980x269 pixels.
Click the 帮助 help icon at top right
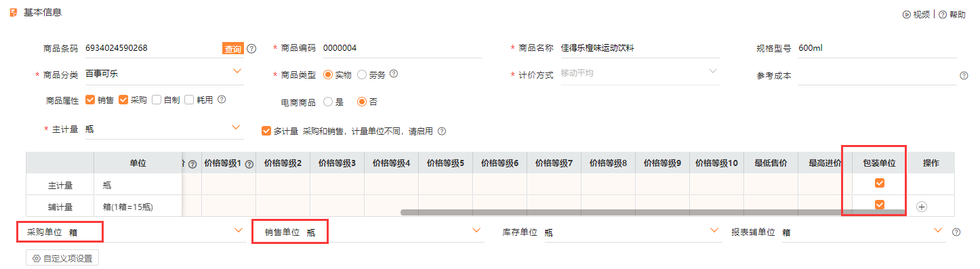point(943,14)
